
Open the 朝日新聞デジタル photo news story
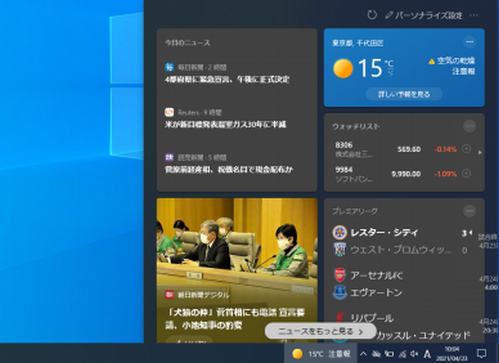[237, 270]
